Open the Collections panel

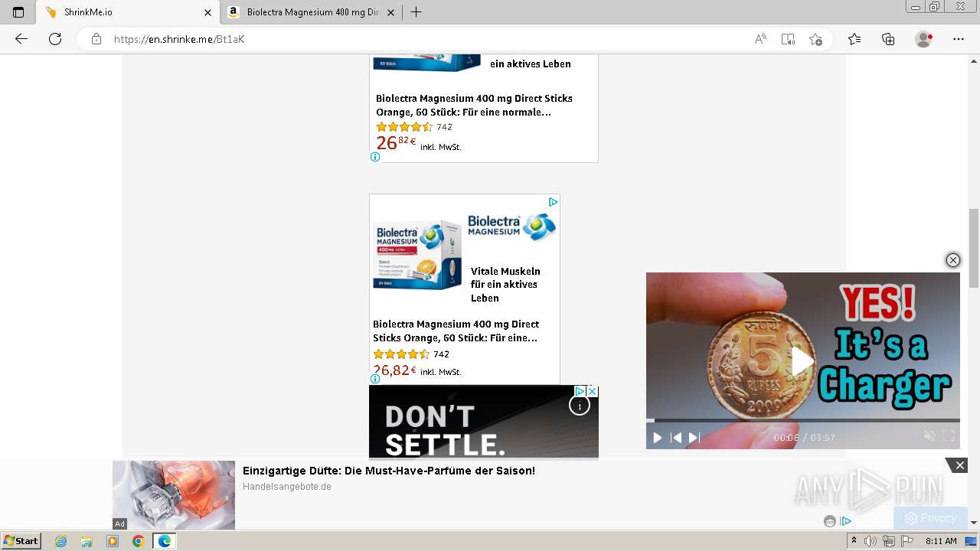point(888,39)
